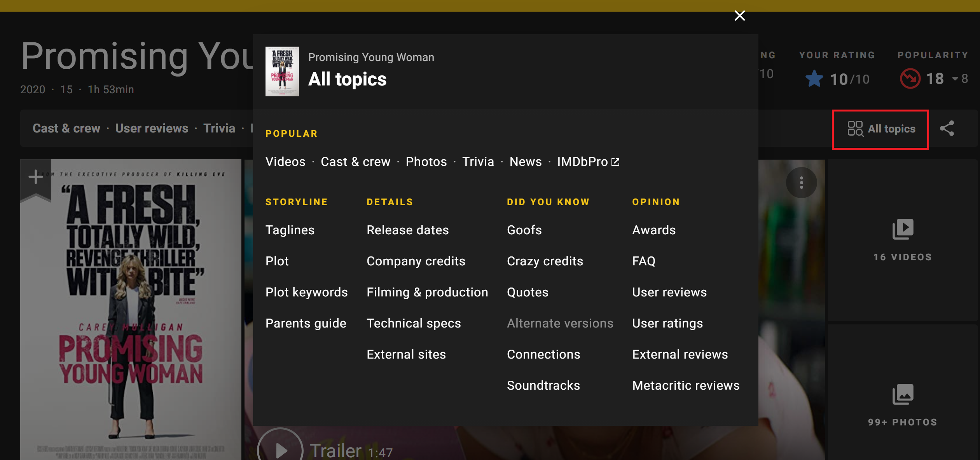Open User reviews in header bar

152,128
